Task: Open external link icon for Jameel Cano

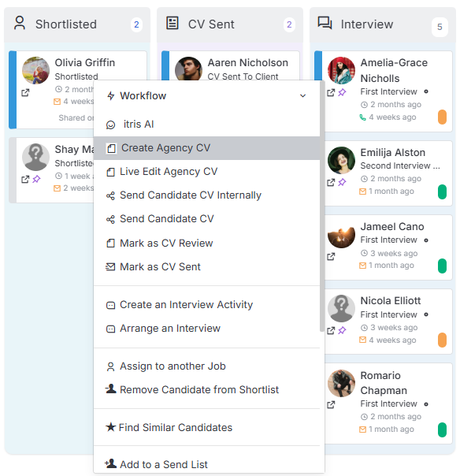Action: pos(331,256)
